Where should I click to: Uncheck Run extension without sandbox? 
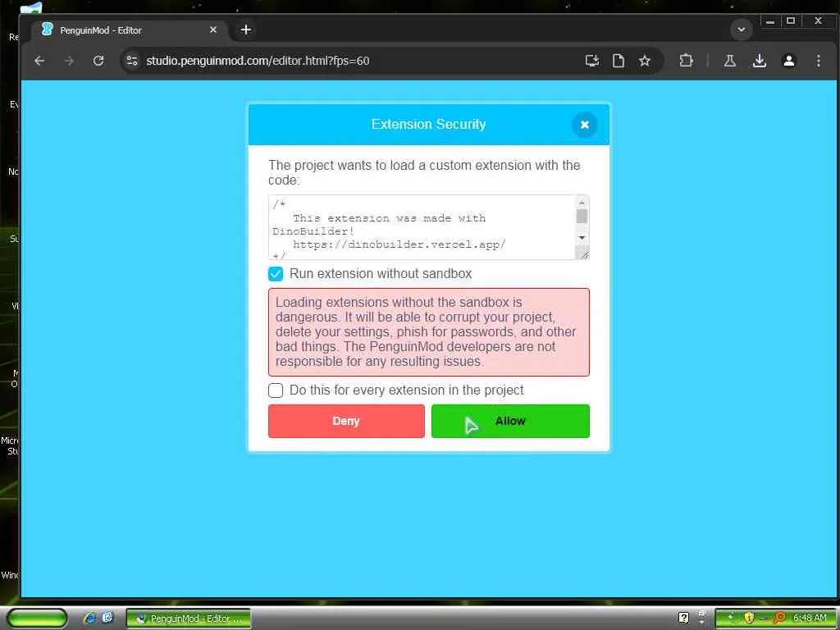click(x=276, y=274)
